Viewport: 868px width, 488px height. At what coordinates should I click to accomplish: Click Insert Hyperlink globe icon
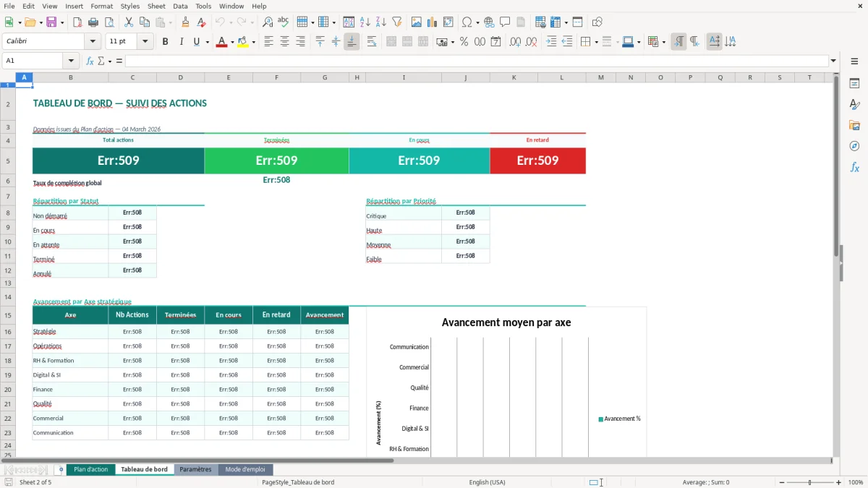tap(489, 22)
